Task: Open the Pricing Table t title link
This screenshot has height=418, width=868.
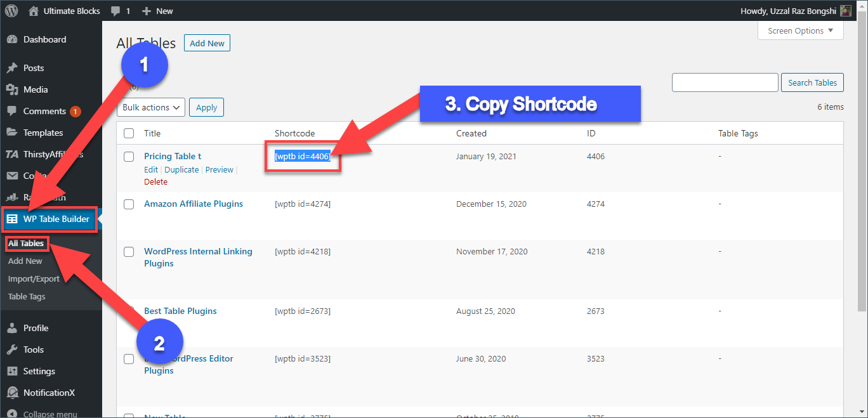Action: [x=173, y=156]
